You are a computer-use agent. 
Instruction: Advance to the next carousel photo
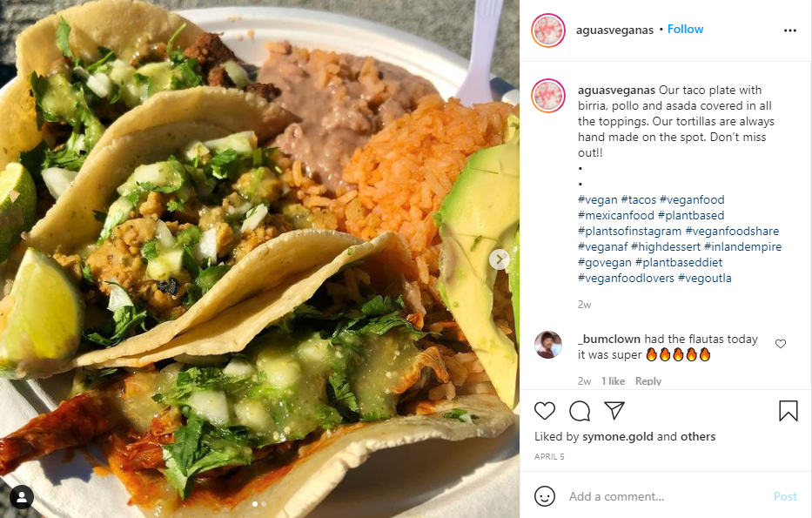pyautogui.click(x=500, y=259)
